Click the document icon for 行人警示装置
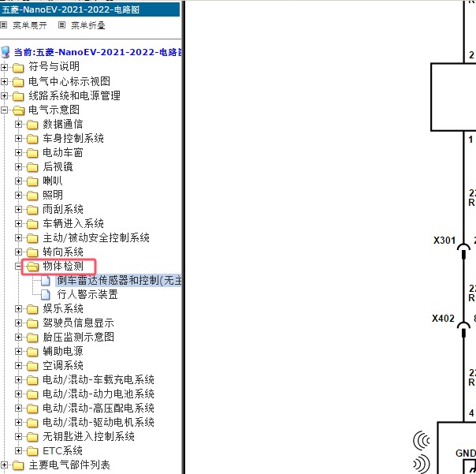The height and width of the screenshot is (474, 476). (x=46, y=295)
